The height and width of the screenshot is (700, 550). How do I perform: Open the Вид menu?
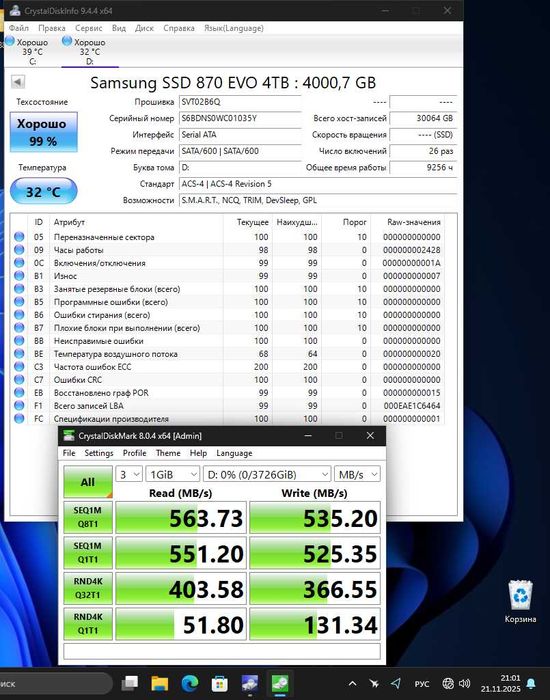pyautogui.click(x=119, y=28)
